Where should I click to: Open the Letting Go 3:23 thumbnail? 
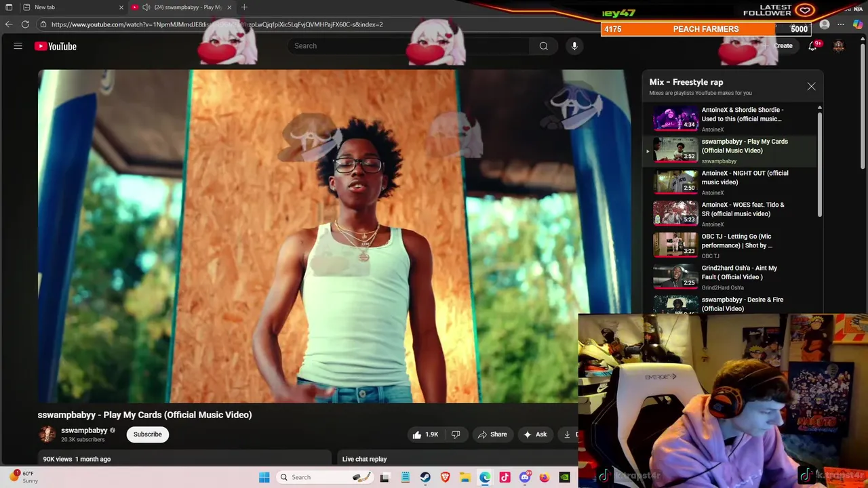675,245
